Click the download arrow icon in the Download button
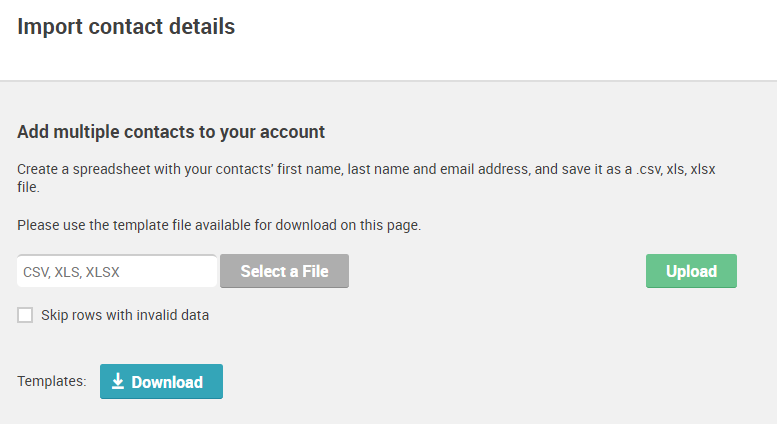 pyautogui.click(x=118, y=381)
